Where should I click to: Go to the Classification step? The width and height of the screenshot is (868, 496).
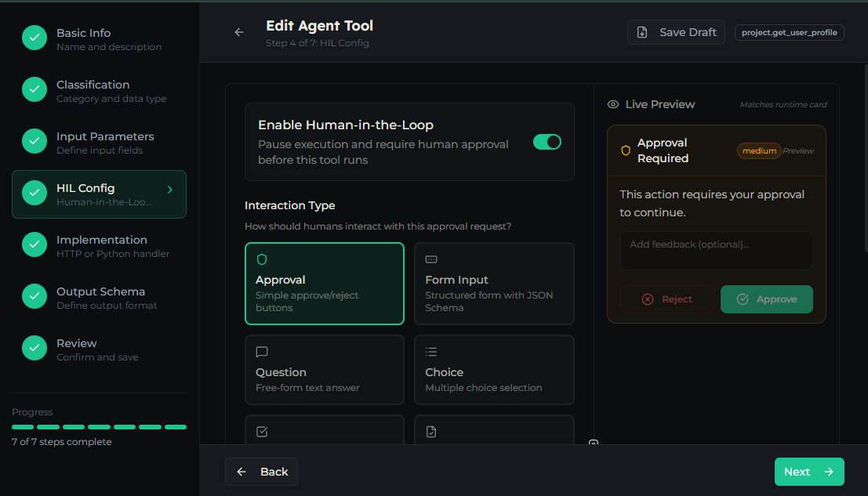pos(99,91)
